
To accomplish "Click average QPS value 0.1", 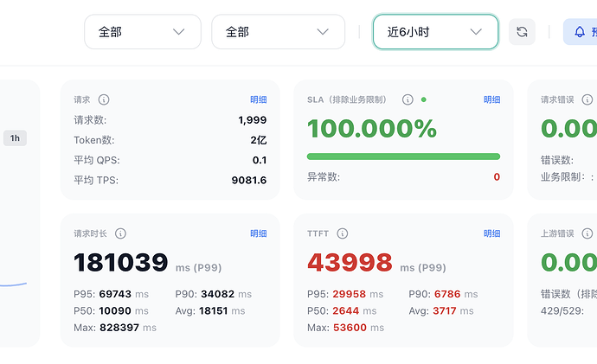I will click(x=260, y=160).
